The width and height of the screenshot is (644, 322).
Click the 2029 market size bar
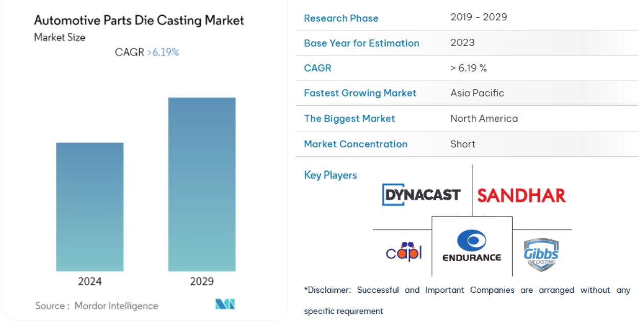tap(202, 184)
